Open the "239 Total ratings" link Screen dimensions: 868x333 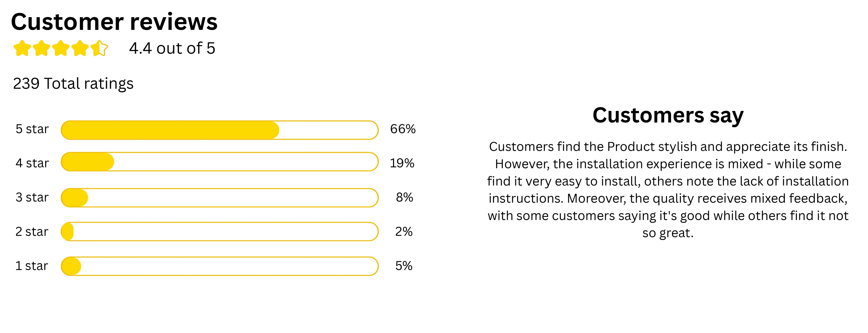pyautogui.click(x=73, y=83)
